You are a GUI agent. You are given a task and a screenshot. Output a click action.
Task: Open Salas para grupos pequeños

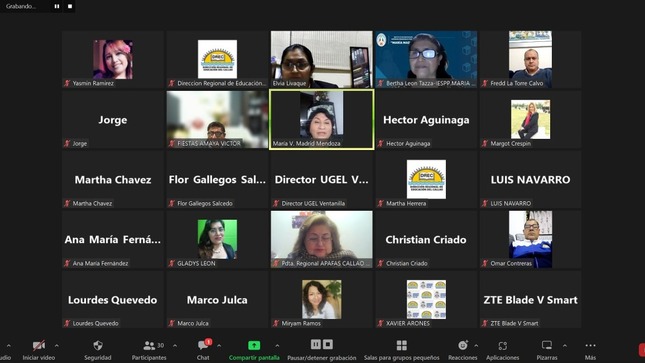pyautogui.click(x=401, y=345)
